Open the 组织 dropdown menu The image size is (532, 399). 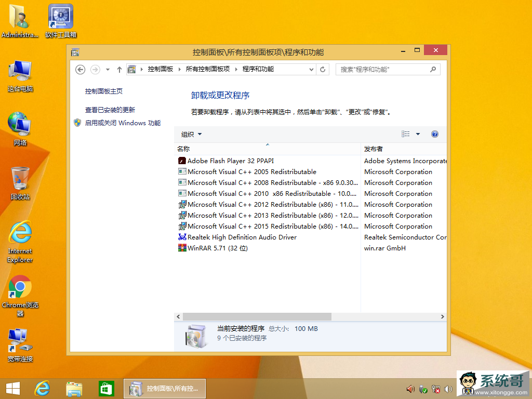pyautogui.click(x=191, y=135)
